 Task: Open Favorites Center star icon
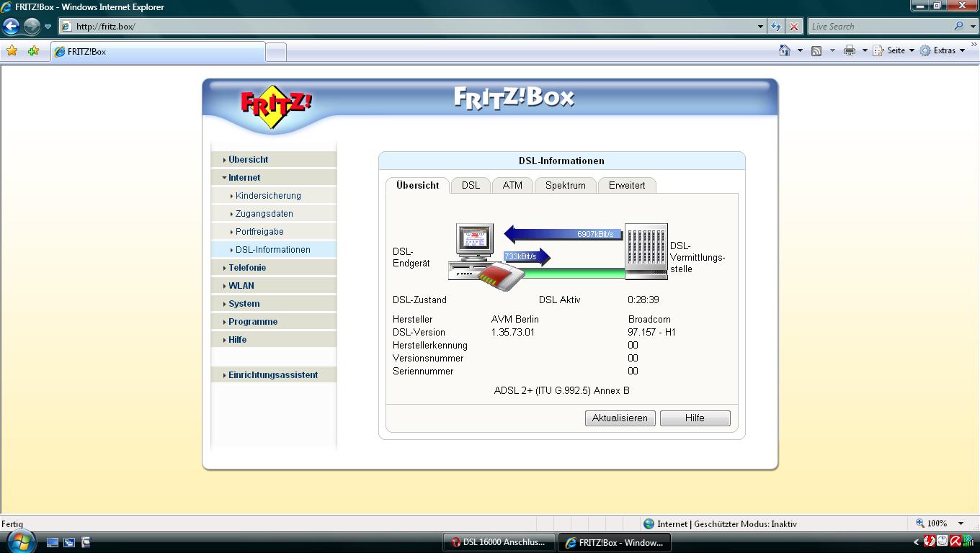pyautogui.click(x=12, y=51)
